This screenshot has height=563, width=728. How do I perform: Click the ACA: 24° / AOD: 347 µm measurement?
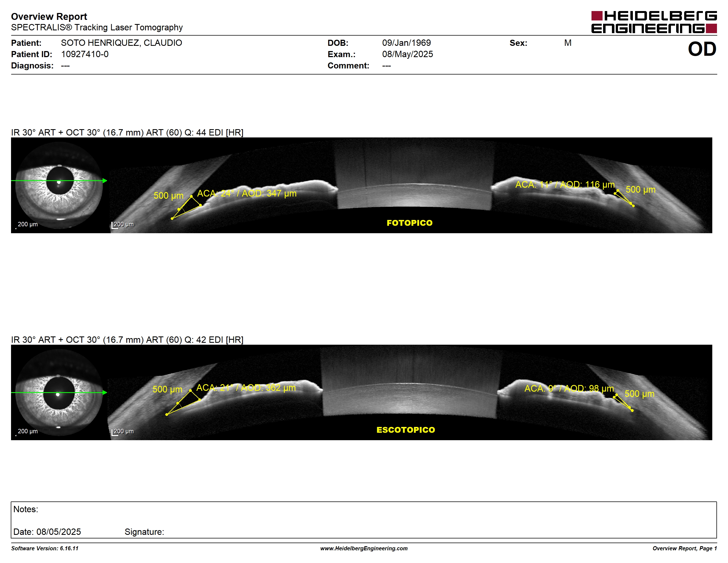tap(247, 193)
